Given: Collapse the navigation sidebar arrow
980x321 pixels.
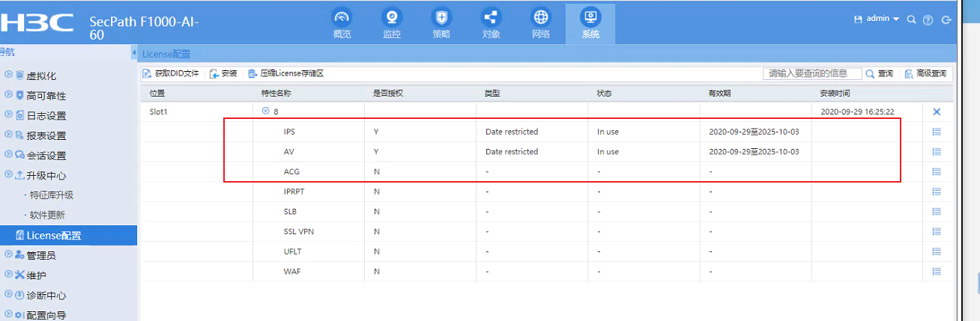Looking at the screenshot, I should [133, 53].
